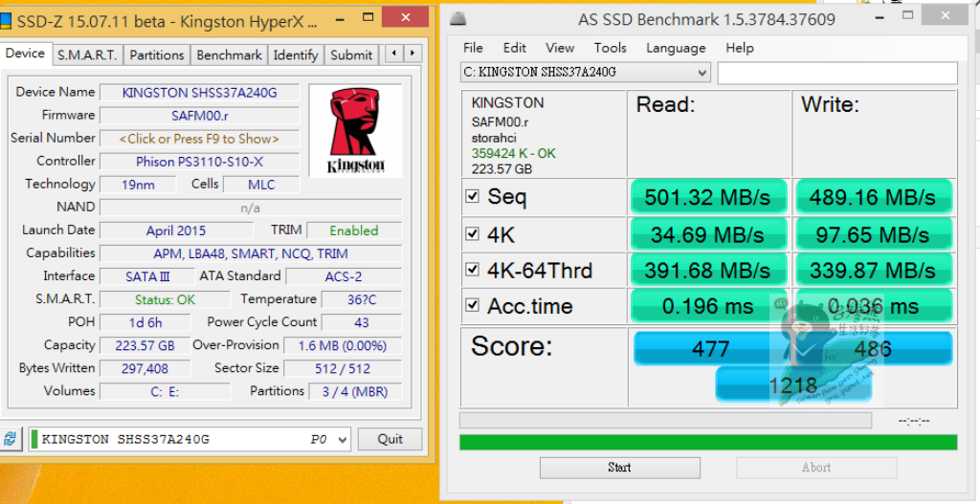The width and height of the screenshot is (980, 504).
Task: Click the Temperature value 36?C
Action: click(362, 299)
